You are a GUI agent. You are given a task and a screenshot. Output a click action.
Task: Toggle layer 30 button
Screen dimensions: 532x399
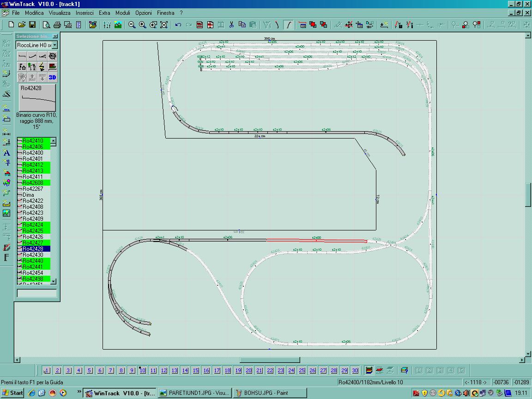coord(355,370)
